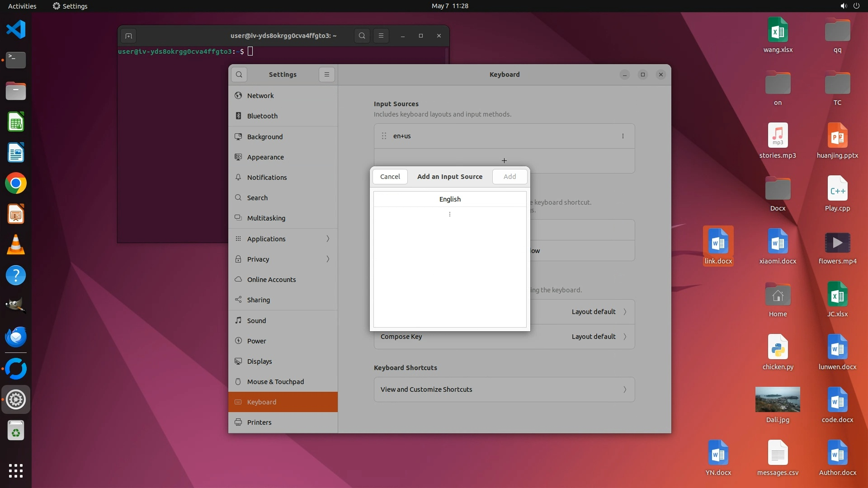Launch VLC media player from the dock
The image size is (868, 488).
tap(16, 244)
